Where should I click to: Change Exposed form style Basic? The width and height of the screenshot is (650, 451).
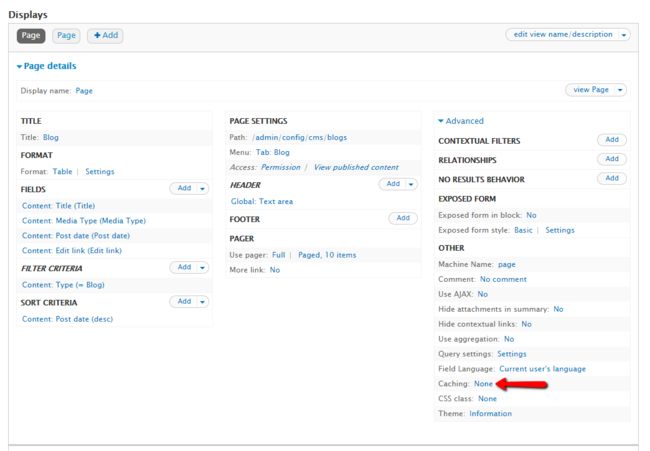[x=523, y=230]
